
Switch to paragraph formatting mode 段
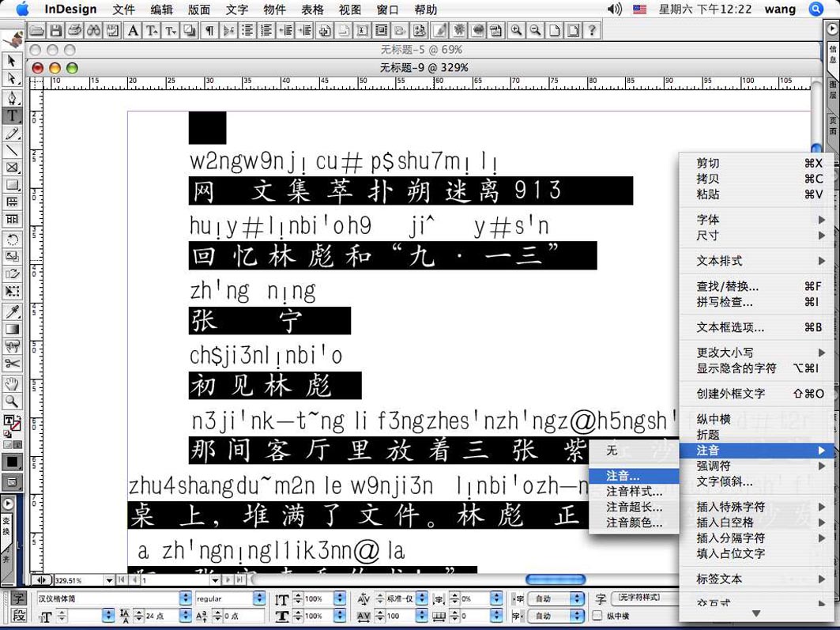(x=17, y=616)
